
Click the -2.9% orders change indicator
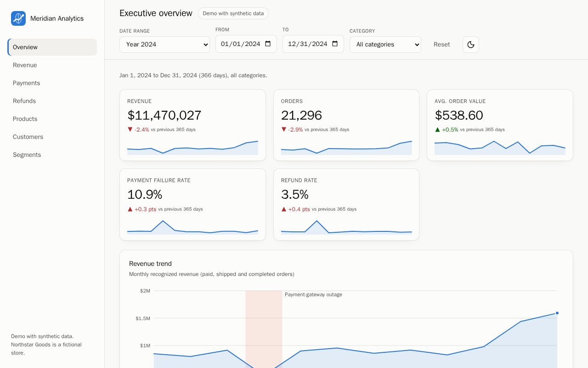click(292, 130)
